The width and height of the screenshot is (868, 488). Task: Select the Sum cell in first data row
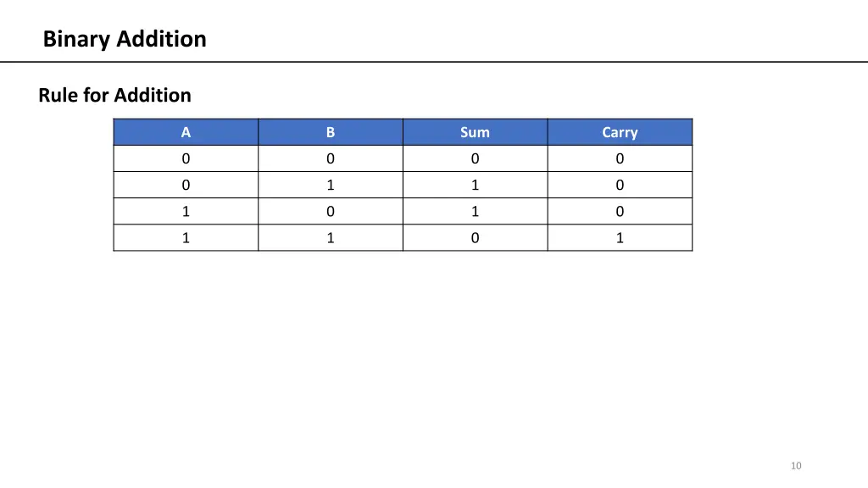pyautogui.click(x=476, y=158)
